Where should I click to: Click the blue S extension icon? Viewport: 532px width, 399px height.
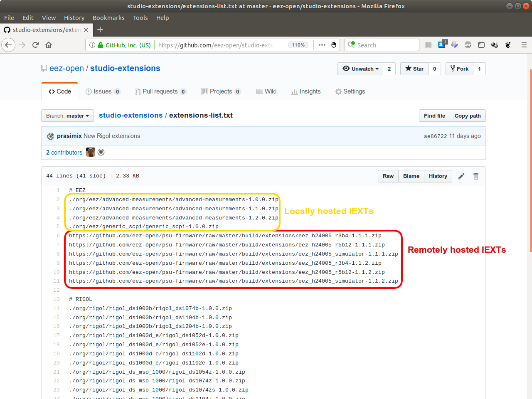441,44
